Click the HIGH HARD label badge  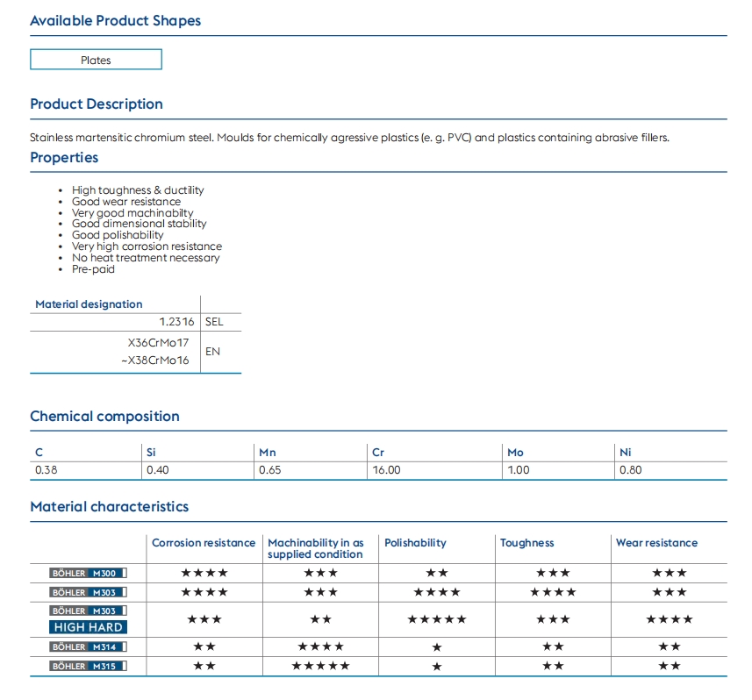pyautogui.click(x=88, y=627)
